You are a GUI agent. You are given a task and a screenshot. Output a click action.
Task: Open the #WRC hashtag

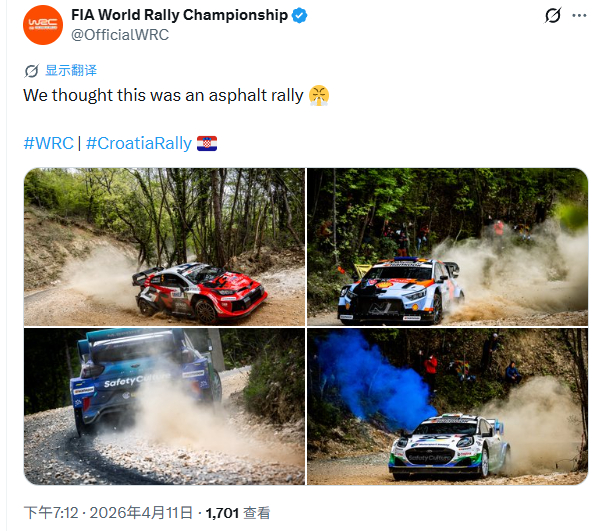pos(48,143)
